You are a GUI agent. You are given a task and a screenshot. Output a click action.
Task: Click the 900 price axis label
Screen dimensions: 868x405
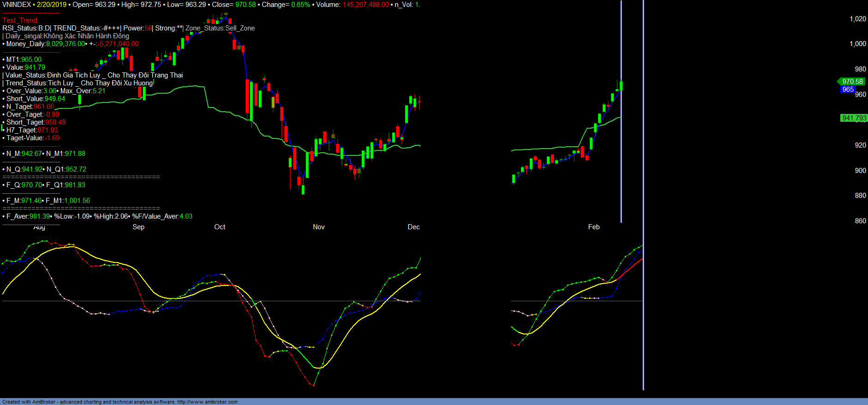click(x=861, y=171)
